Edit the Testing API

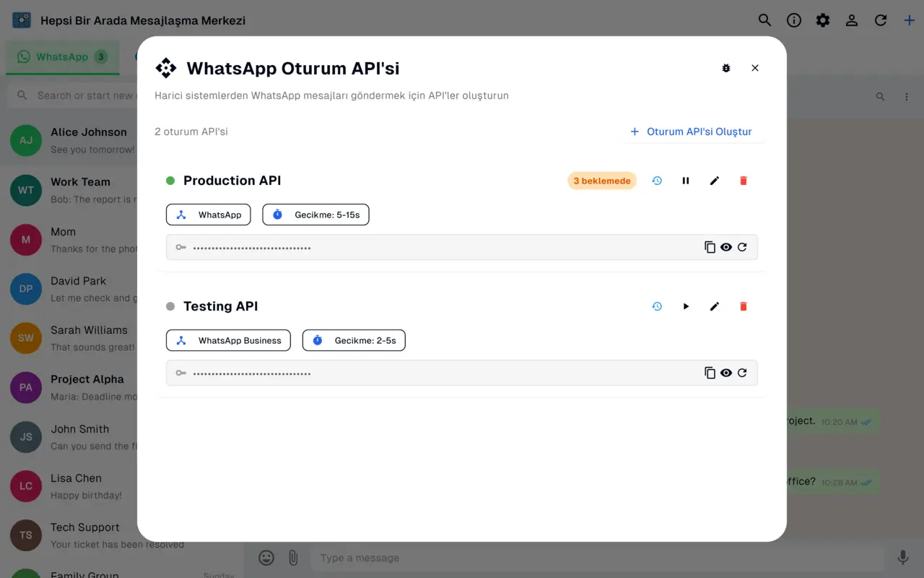(x=715, y=306)
